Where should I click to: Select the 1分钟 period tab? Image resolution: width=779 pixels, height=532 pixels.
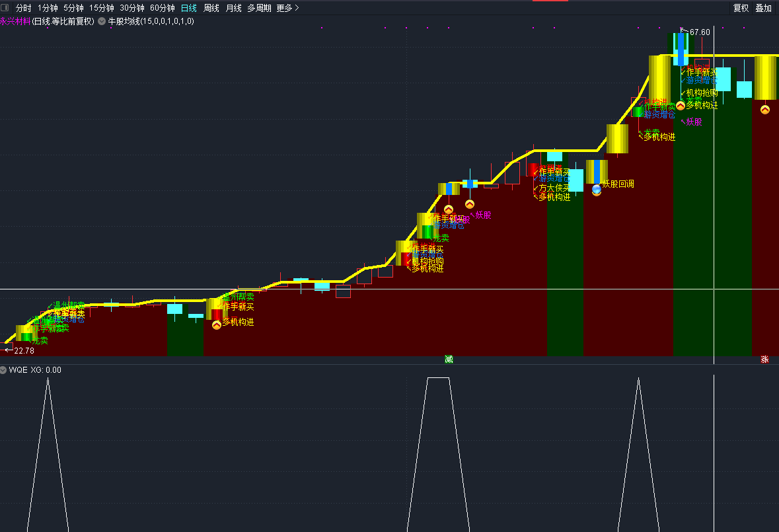[x=48, y=8]
